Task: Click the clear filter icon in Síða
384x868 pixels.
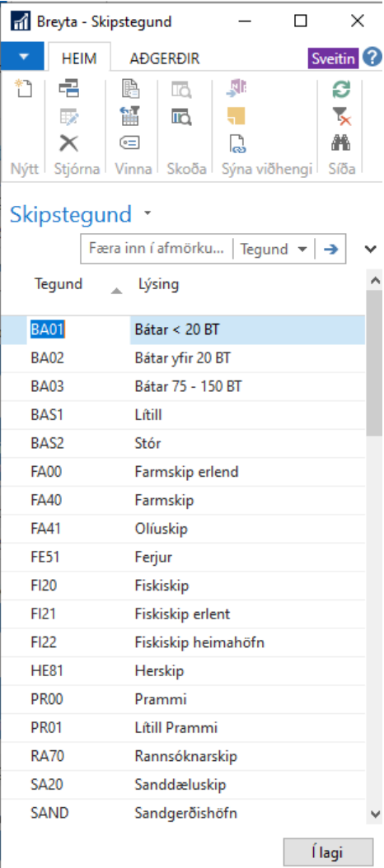Action: [341, 116]
